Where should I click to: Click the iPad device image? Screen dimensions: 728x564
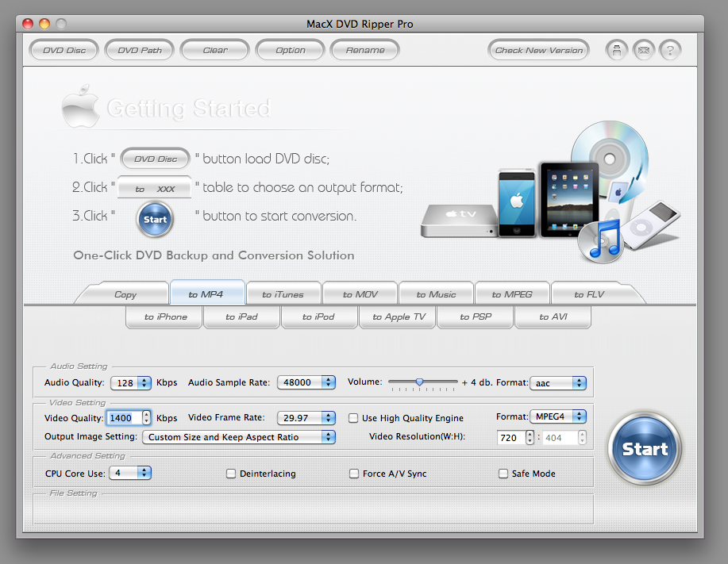click(568, 200)
